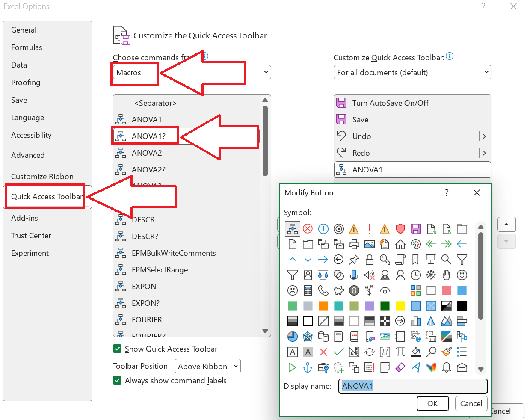
Task: Choose the piggy bank symbol
Action: click(x=339, y=290)
